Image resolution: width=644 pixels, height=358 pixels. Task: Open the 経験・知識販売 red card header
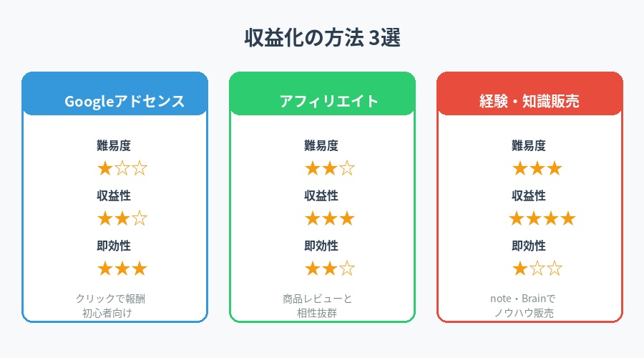(x=530, y=101)
